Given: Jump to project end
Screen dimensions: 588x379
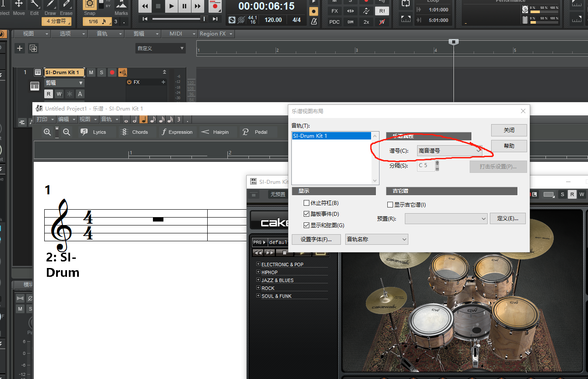Looking at the screenshot, I should tap(215, 19).
